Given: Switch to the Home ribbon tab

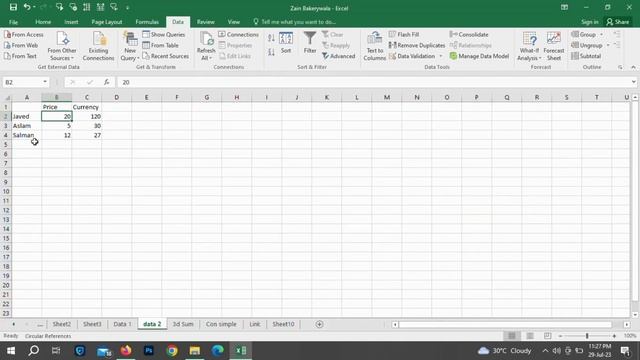Looking at the screenshot, I should (x=43, y=22).
